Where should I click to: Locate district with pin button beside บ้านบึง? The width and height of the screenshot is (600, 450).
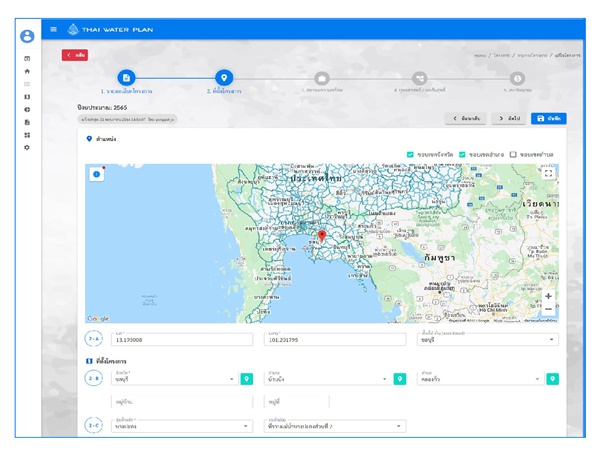(400, 379)
